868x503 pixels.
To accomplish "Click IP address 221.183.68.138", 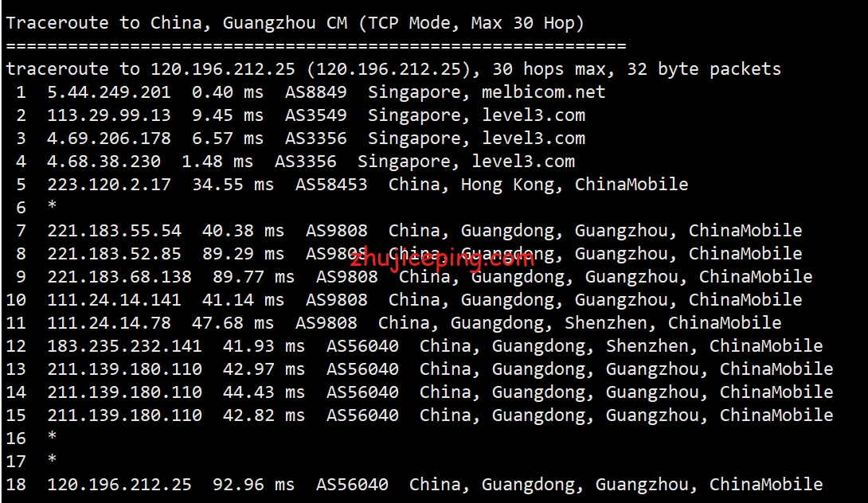I will coord(119,277).
